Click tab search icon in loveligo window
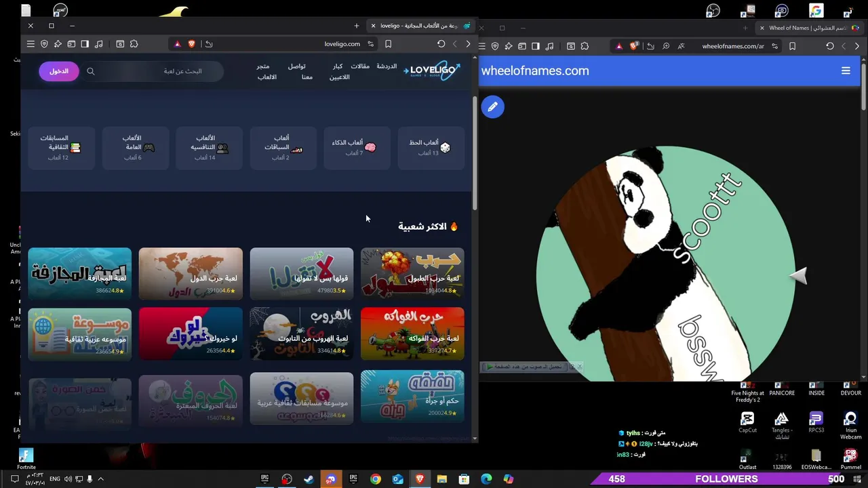The height and width of the screenshot is (488, 868). (120, 44)
